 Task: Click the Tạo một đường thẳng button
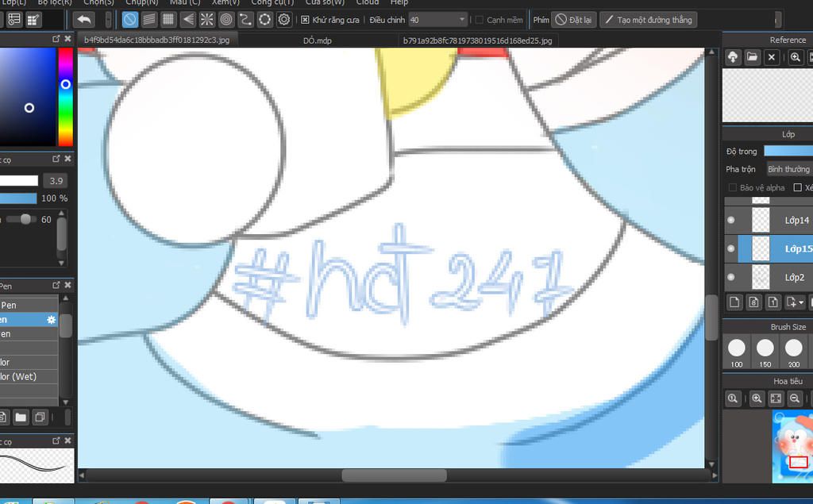[648, 20]
